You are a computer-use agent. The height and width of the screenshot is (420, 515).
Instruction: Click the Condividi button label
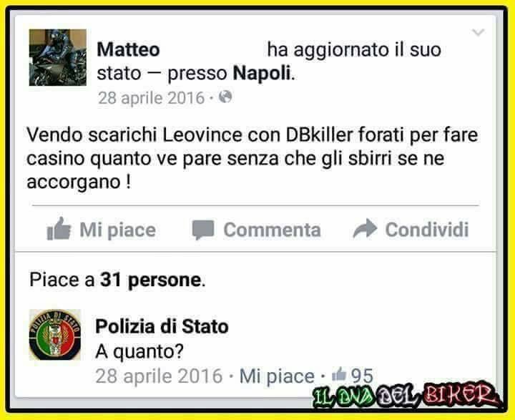[x=427, y=230]
